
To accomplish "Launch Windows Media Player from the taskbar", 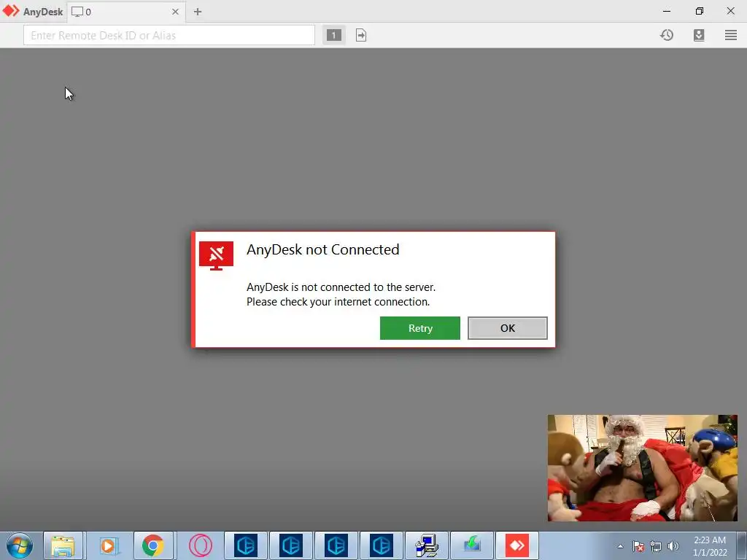I will (x=108, y=545).
